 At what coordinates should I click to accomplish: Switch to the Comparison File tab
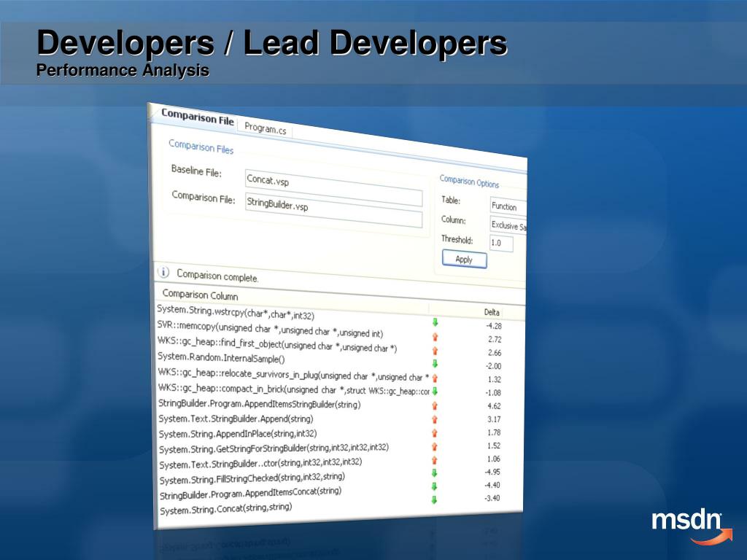coord(197,117)
